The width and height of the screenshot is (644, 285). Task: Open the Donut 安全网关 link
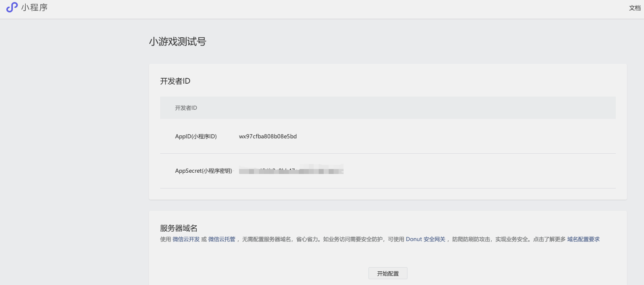pos(425,239)
